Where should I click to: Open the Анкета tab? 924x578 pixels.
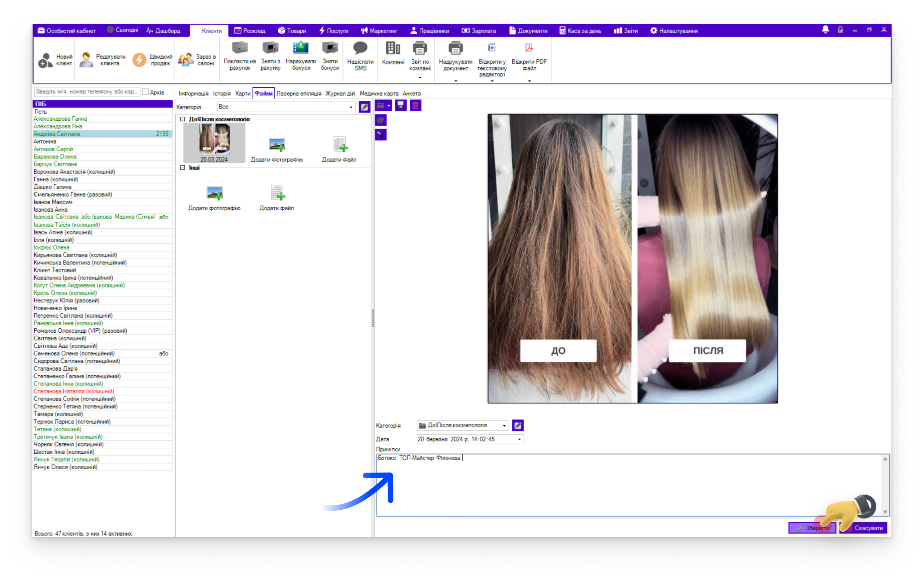tap(411, 93)
